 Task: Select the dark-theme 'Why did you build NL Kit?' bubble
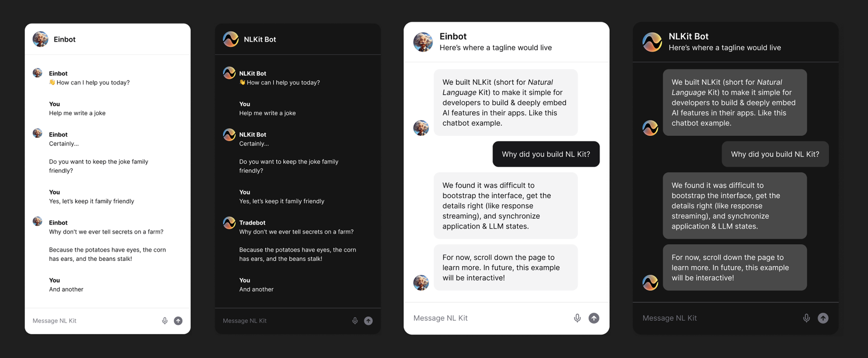(775, 154)
